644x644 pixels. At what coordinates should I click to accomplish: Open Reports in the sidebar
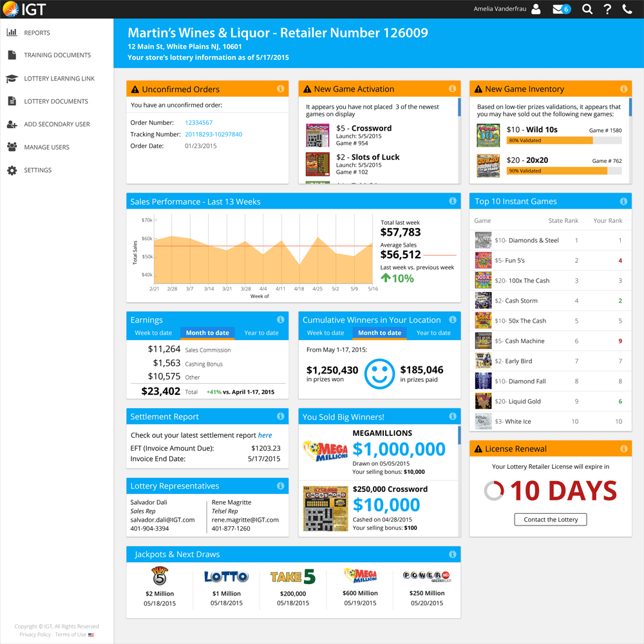coord(37,33)
